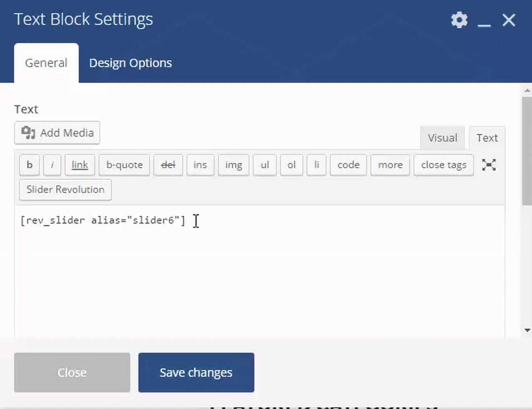Insert code tag with code button

pos(348,165)
